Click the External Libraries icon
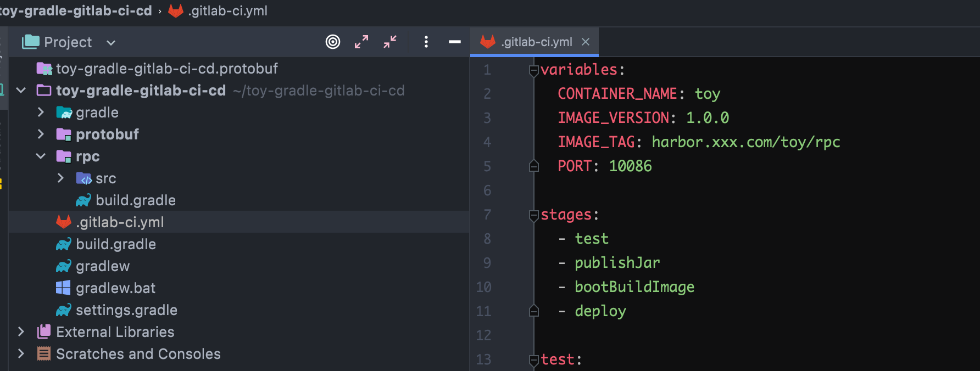This screenshot has height=371, width=980. [44, 331]
